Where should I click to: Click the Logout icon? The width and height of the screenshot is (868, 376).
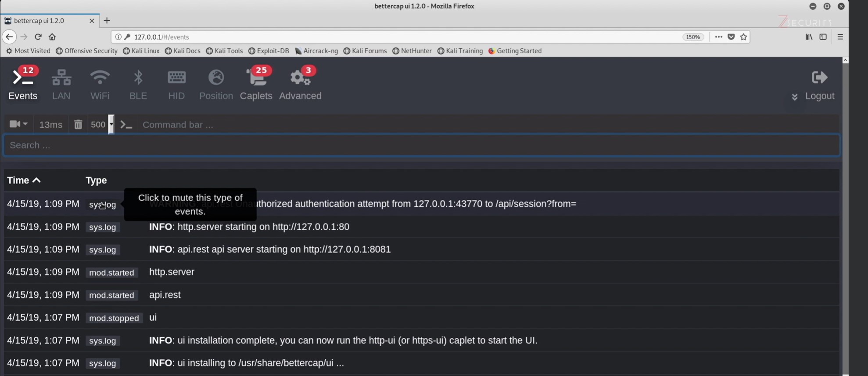click(819, 78)
